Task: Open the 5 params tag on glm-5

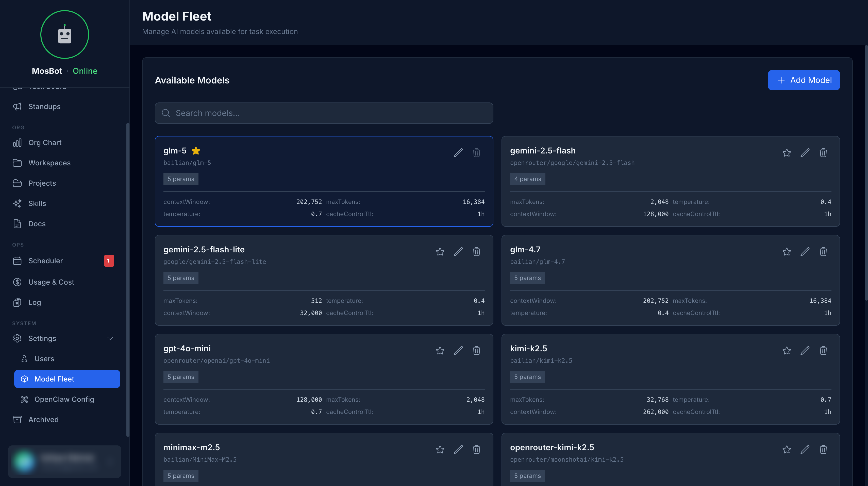Action: (181, 179)
